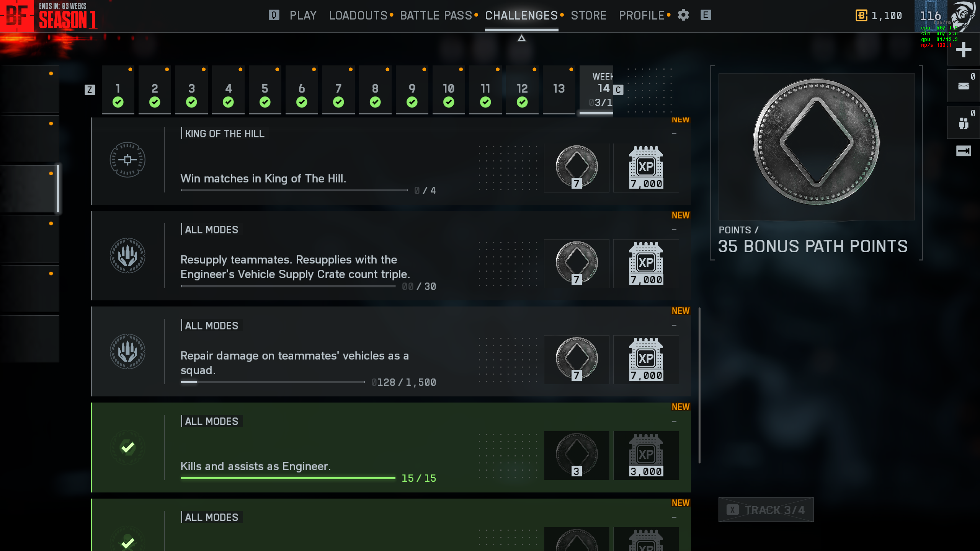980x551 pixels.
Task: Collapse the King of the Hill challenge dash
Action: coord(674,134)
